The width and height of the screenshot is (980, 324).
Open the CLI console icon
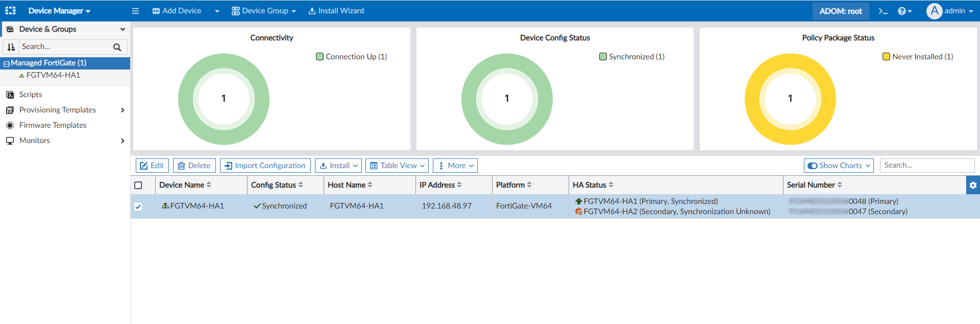click(x=883, y=11)
